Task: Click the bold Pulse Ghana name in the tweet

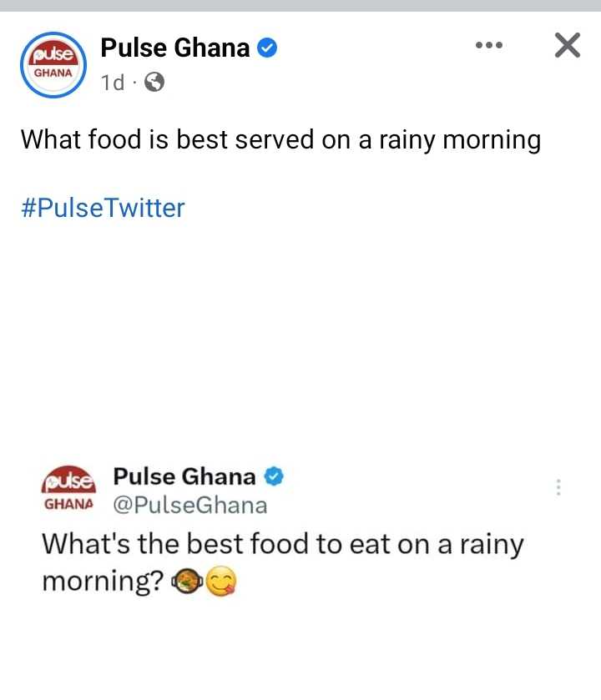Action: coord(184,476)
